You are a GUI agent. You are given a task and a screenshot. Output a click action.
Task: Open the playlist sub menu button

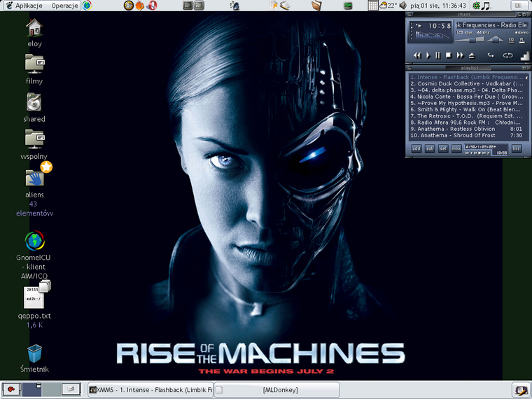[x=430, y=148]
